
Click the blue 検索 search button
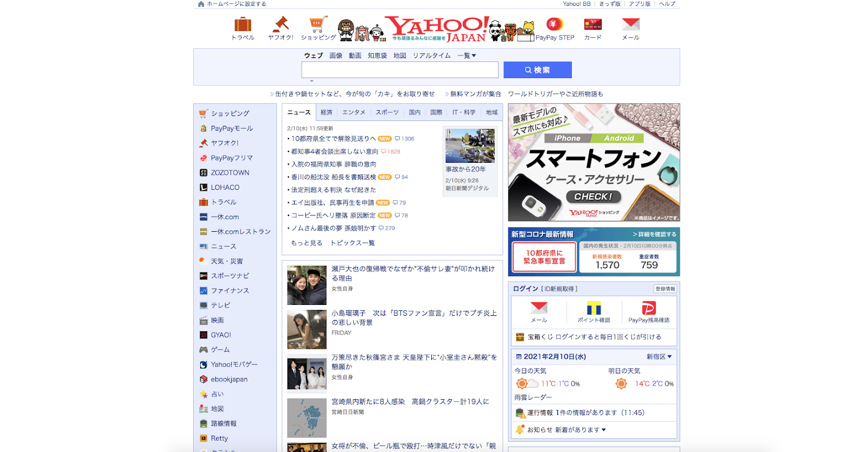click(x=538, y=70)
